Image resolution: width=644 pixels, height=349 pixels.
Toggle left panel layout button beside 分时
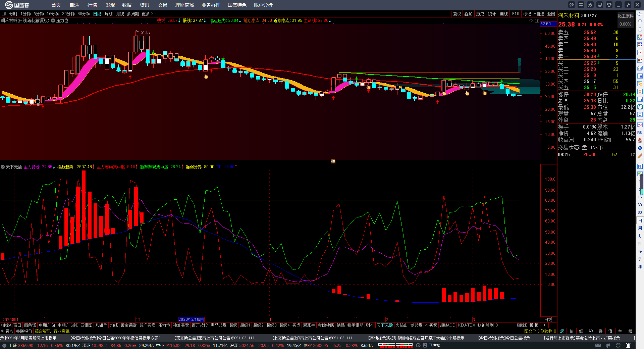pyautogui.click(x=4, y=14)
